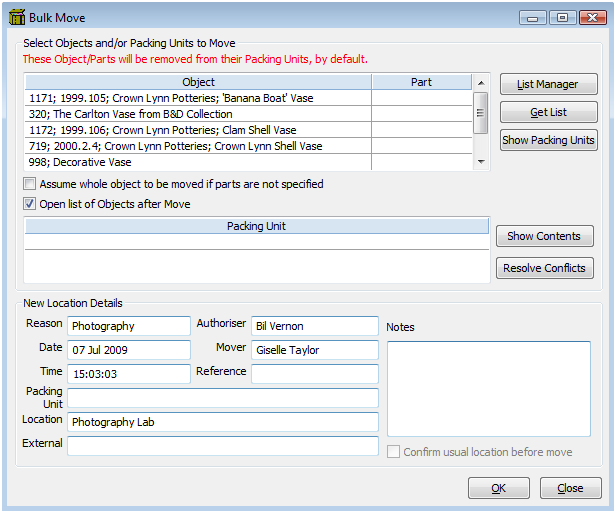Click the object list scroll up arrow
The width and height of the screenshot is (616, 511).
tap(481, 83)
